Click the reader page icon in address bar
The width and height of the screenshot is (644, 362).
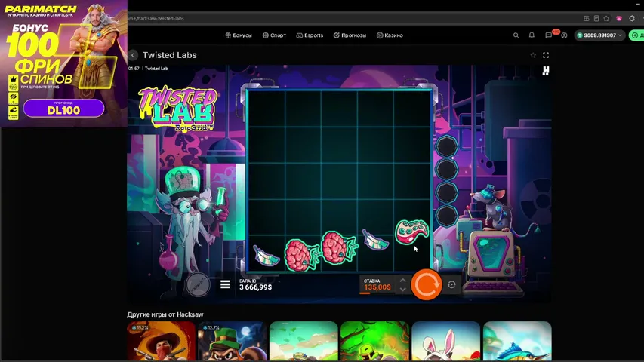596,18
